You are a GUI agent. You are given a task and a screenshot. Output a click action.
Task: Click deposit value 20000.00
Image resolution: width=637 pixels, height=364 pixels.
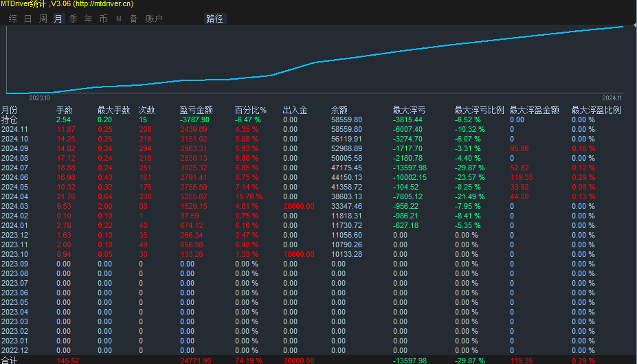299,206
